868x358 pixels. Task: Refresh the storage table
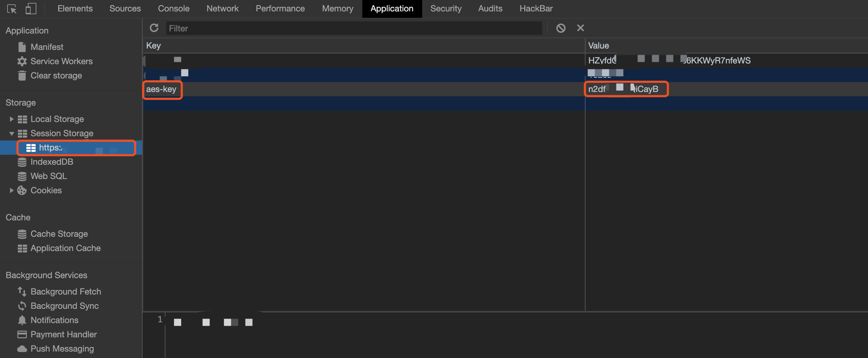point(154,28)
